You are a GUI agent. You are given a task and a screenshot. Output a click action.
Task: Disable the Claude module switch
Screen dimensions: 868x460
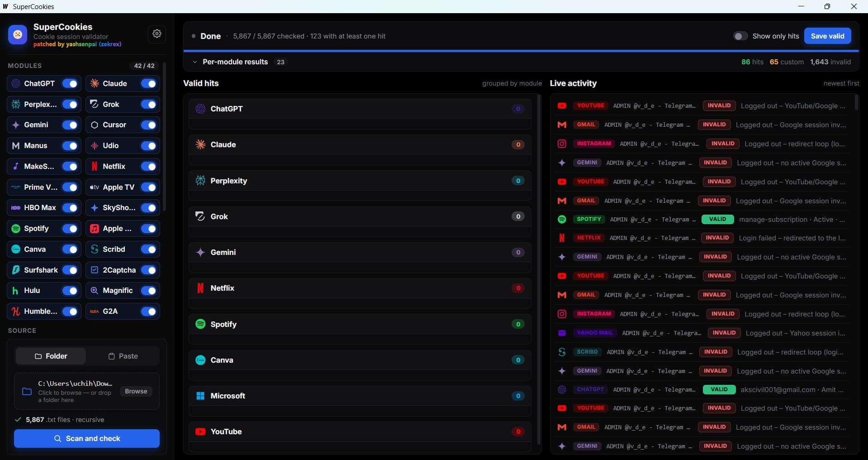click(149, 83)
